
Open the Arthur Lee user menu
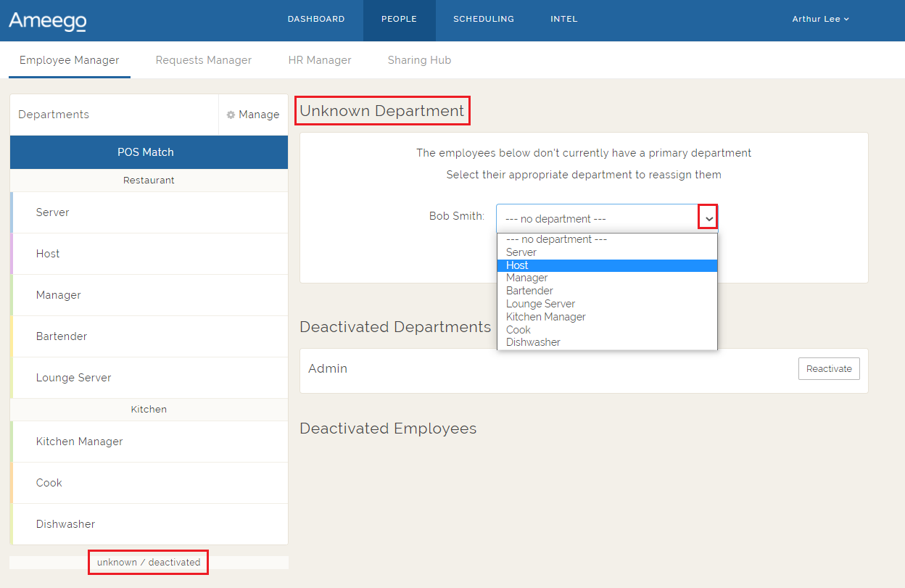click(820, 19)
